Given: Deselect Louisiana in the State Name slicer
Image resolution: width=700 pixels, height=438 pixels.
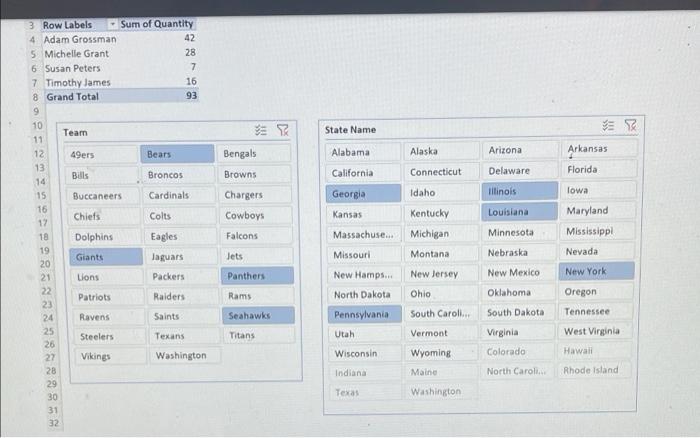Looking at the screenshot, I should (519, 212).
